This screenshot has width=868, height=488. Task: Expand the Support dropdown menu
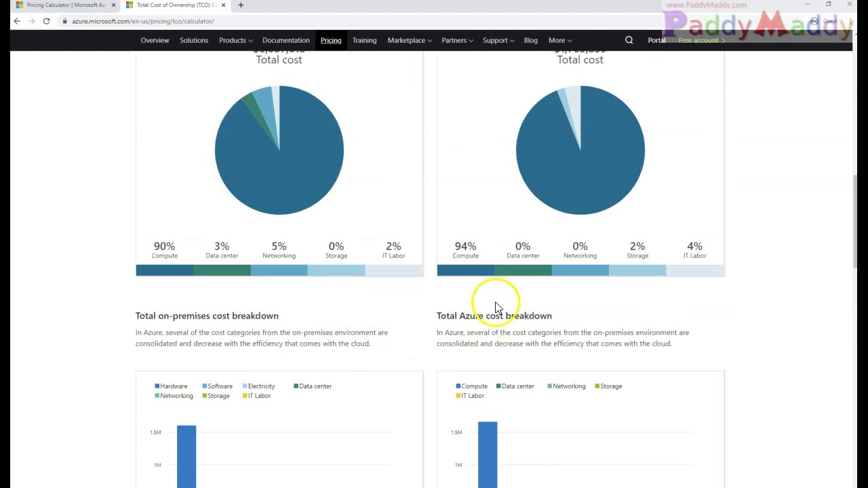[498, 40]
